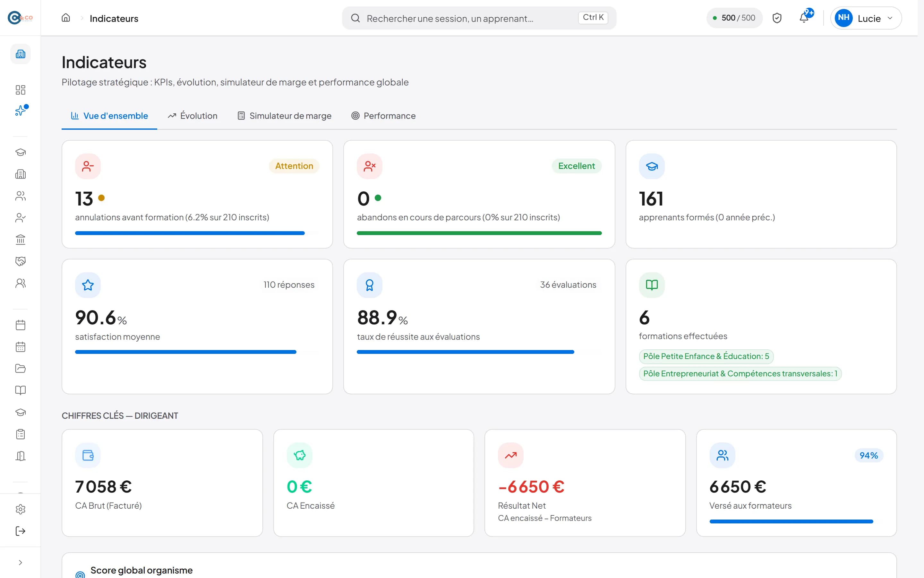The width and height of the screenshot is (924, 578).
Task: Open the door sidebar icon
Action: (x=21, y=456)
